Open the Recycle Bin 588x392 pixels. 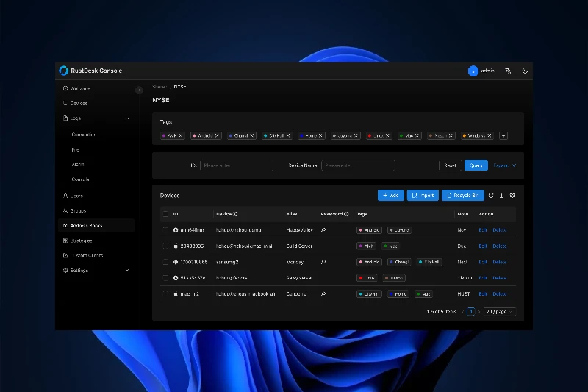(x=463, y=196)
